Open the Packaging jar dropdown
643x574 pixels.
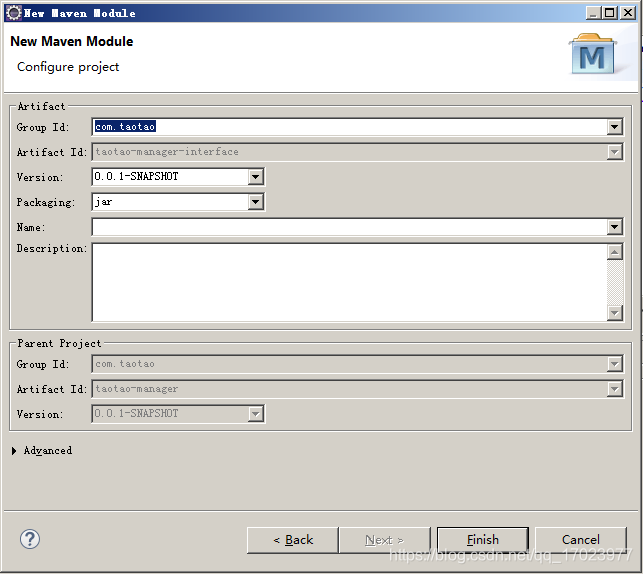point(255,202)
